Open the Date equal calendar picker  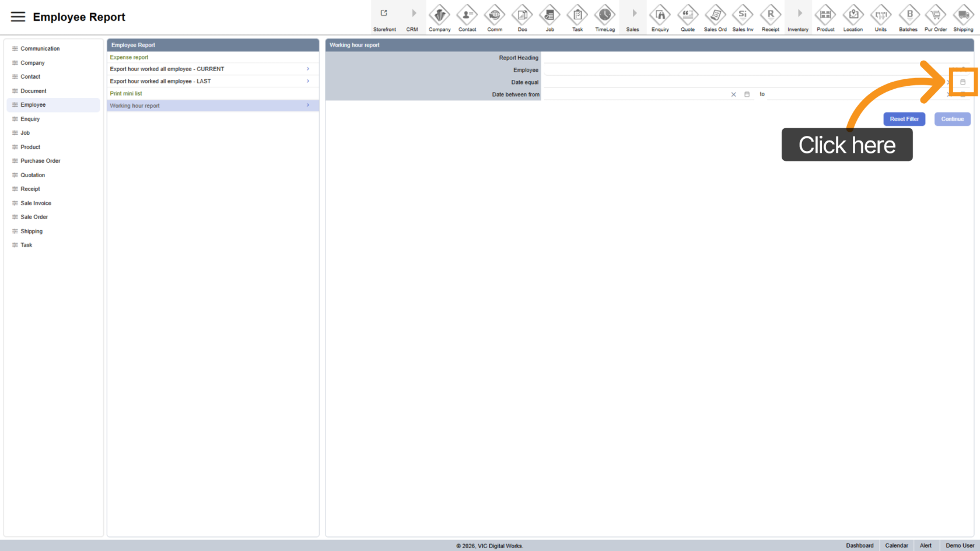click(963, 82)
